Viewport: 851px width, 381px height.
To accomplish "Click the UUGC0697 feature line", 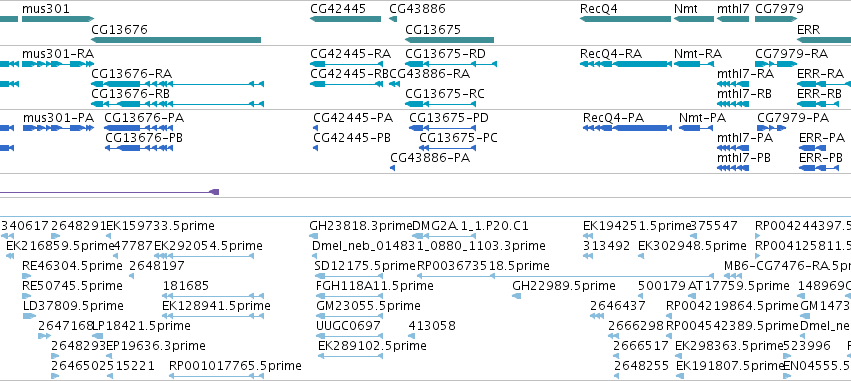I will (x=350, y=336).
